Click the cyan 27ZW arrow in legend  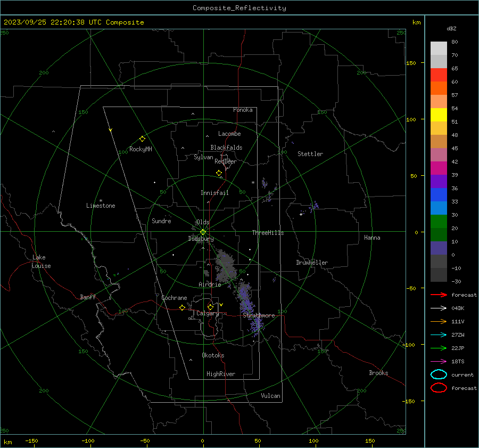[439, 335]
